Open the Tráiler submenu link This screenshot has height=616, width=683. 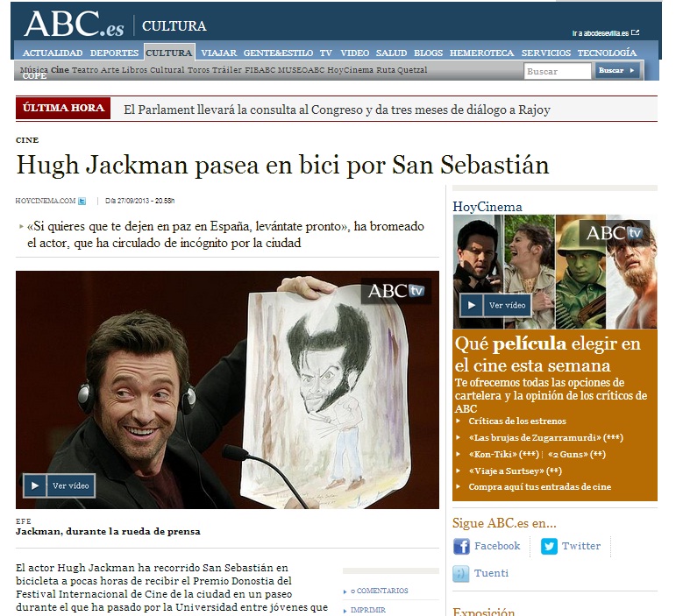click(x=226, y=69)
